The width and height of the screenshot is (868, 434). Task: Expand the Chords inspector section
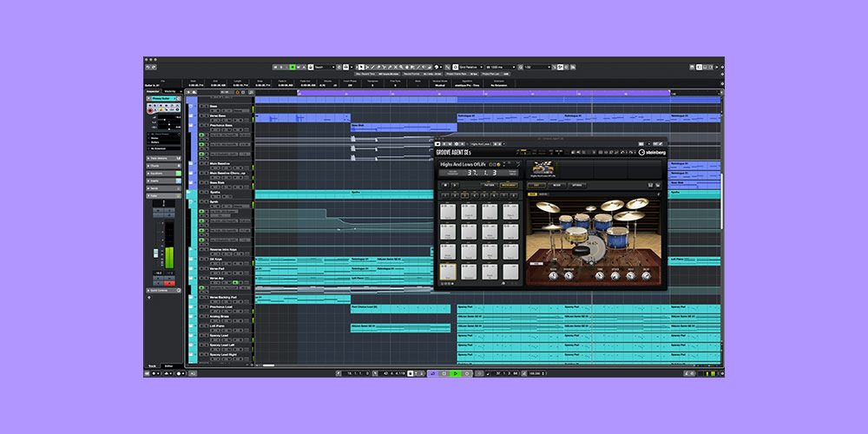coord(164,166)
